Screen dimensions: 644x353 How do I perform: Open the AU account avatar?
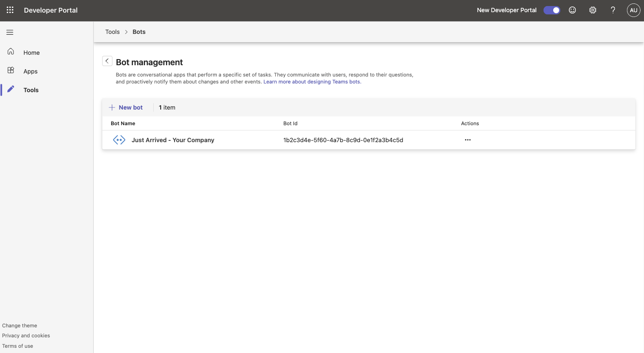click(x=634, y=10)
